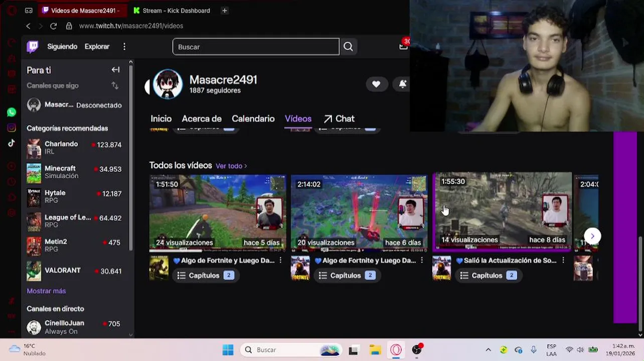Click the Twitch logo home icon
Image resolution: width=644 pixels, height=361 pixels.
pos(33,47)
